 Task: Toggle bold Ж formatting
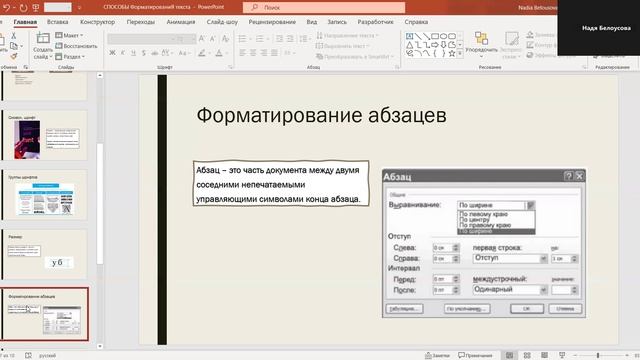click(x=112, y=53)
